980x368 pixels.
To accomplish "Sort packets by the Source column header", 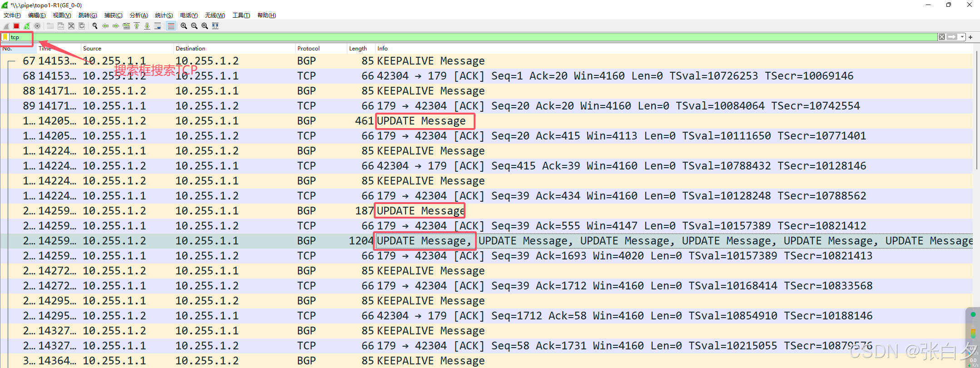I will 127,49.
